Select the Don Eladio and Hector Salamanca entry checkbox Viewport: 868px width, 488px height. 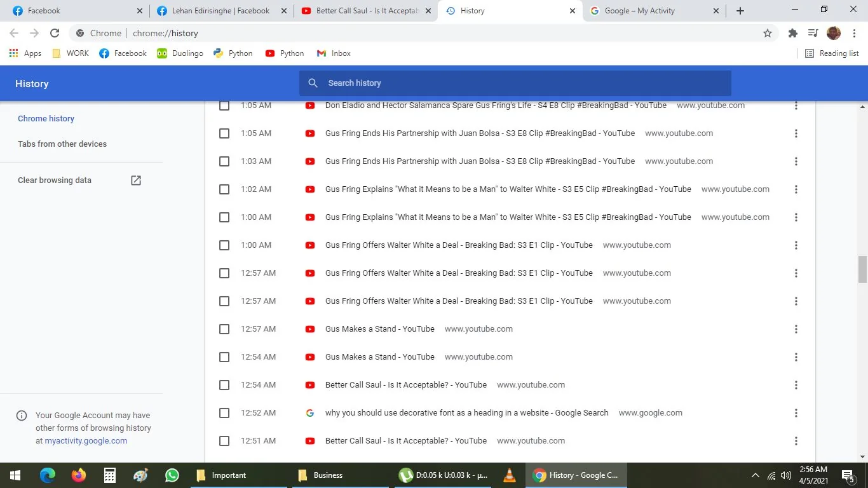tap(224, 105)
